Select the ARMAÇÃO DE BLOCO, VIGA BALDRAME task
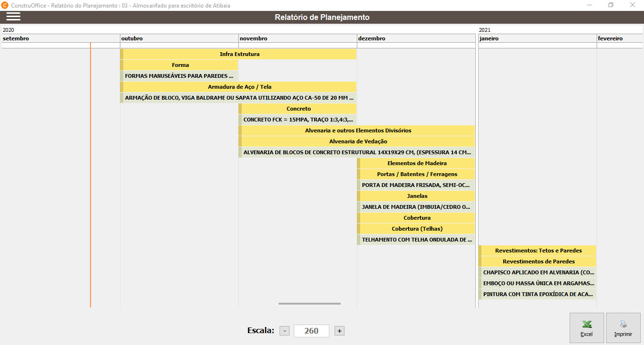The height and width of the screenshot is (345, 644). pos(238,98)
